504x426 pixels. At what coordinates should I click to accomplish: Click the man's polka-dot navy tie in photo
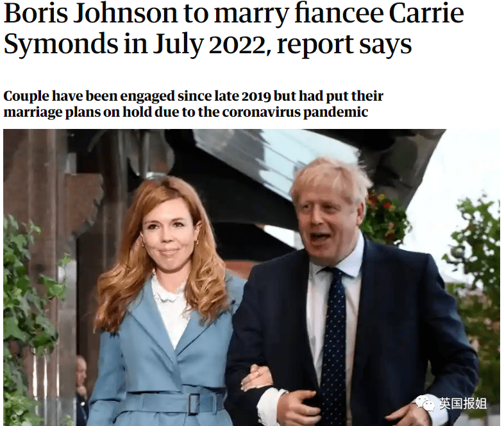[x=333, y=341]
